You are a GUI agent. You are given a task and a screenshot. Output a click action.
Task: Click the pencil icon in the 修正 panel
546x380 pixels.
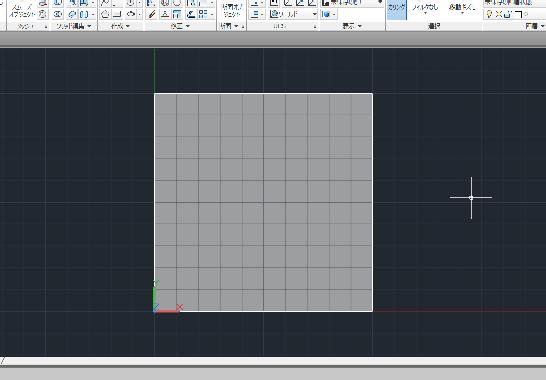pos(152,14)
